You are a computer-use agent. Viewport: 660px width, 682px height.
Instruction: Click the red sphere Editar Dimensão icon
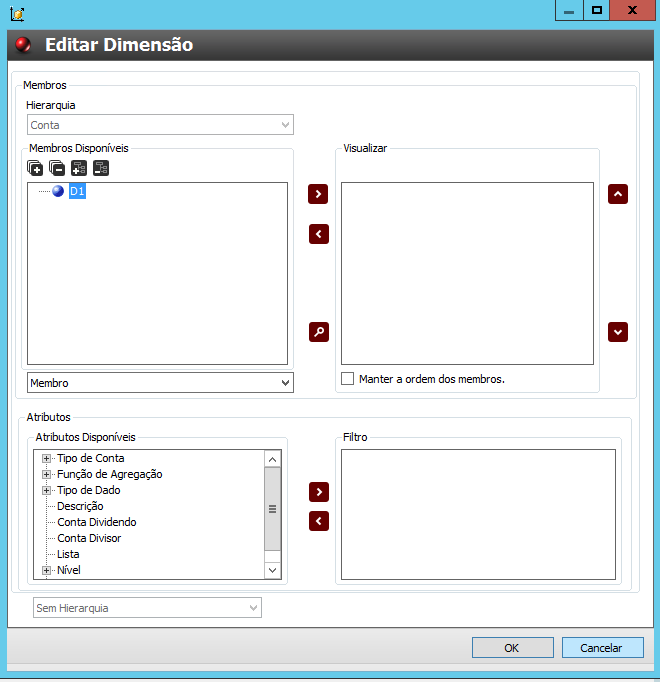[x=23, y=44]
